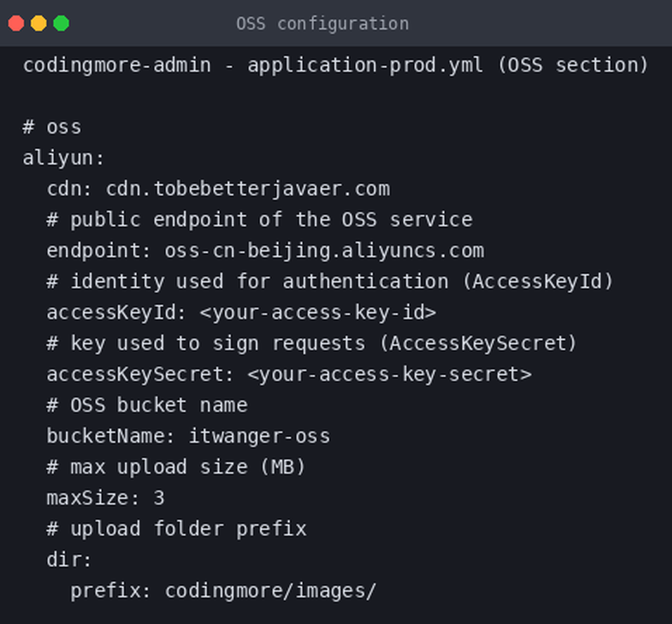The image size is (672, 624).
Task: Click the 'OSS configuration' window title
Action: coord(322,24)
